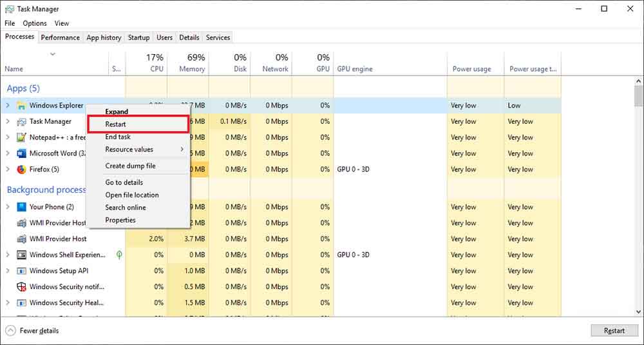Screen dimensions: 644x345
Task: Select Search online
Action: click(138, 208)
